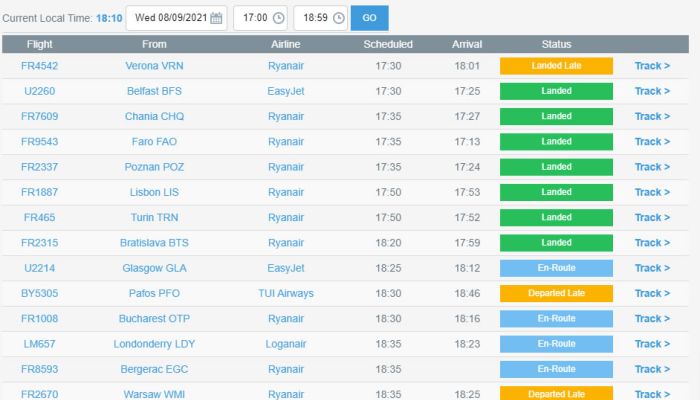
Task: Track the Verona VRN flight
Action: coord(652,66)
